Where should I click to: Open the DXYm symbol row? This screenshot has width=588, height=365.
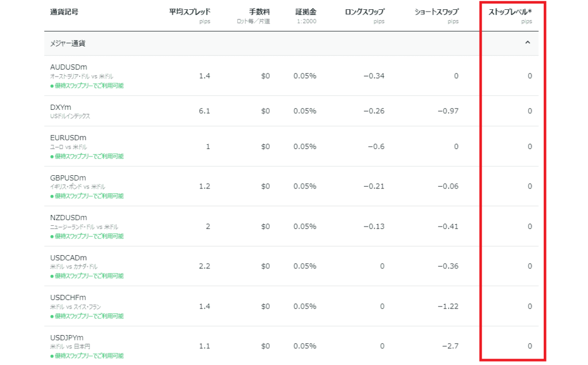tap(61, 107)
